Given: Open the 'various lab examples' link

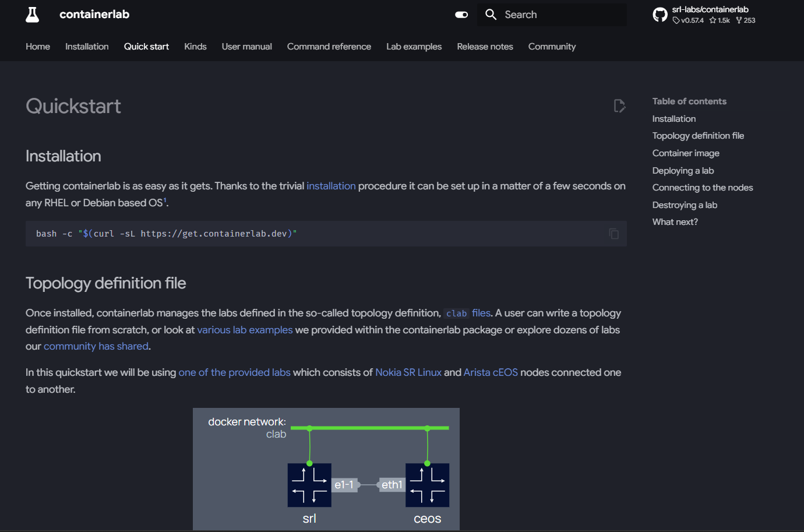Looking at the screenshot, I should click(245, 330).
